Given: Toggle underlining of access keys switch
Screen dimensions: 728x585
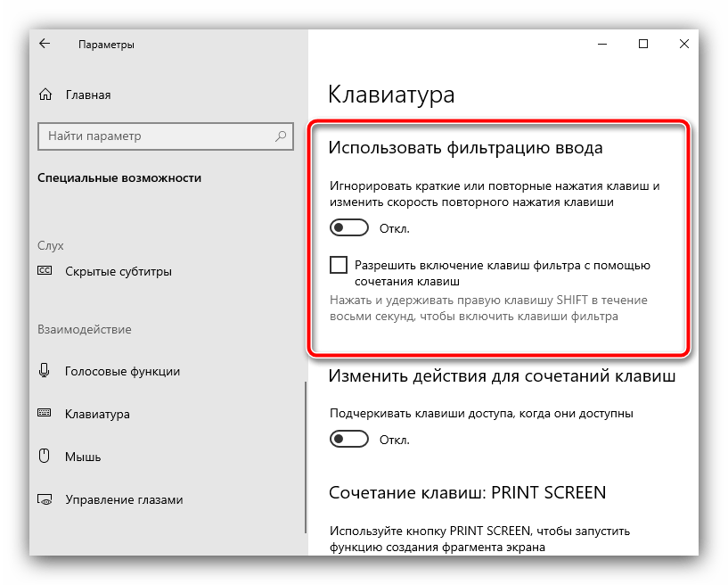Looking at the screenshot, I should [x=349, y=439].
